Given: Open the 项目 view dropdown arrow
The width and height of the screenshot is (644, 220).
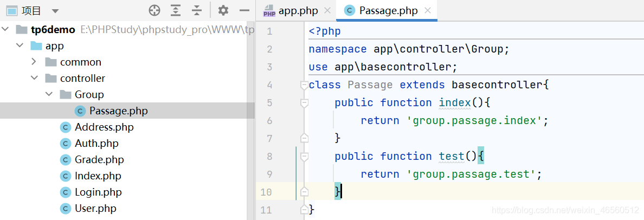Looking at the screenshot, I should click(55, 11).
